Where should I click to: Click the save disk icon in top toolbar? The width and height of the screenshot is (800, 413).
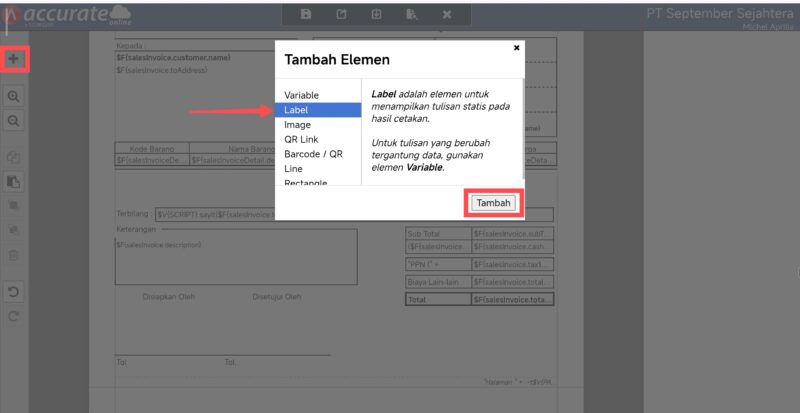tap(306, 14)
